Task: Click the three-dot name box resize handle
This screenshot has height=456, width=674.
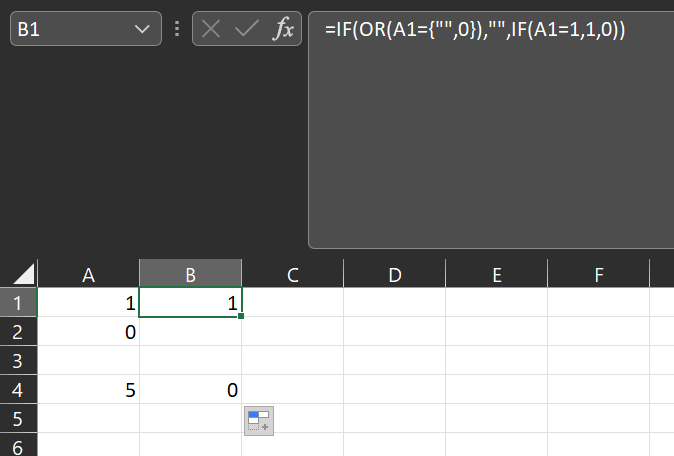Action: click(x=177, y=29)
